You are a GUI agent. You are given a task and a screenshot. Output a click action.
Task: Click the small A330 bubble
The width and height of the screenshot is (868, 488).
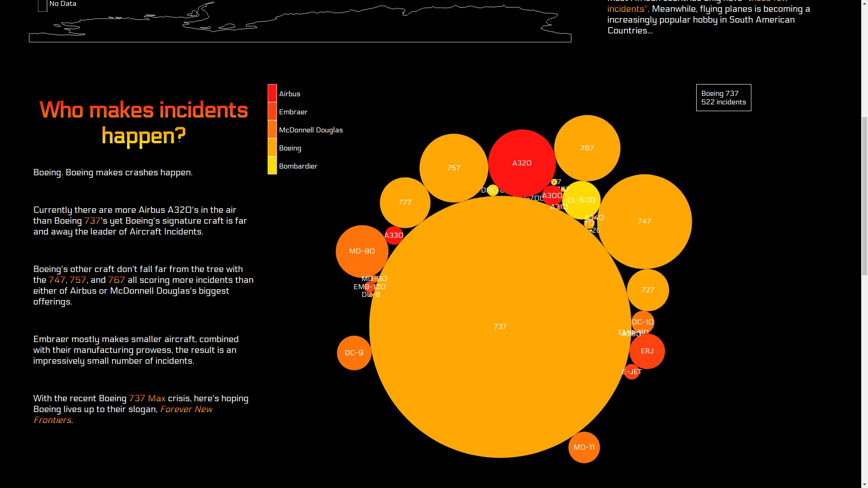pyautogui.click(x=393, y=235)
